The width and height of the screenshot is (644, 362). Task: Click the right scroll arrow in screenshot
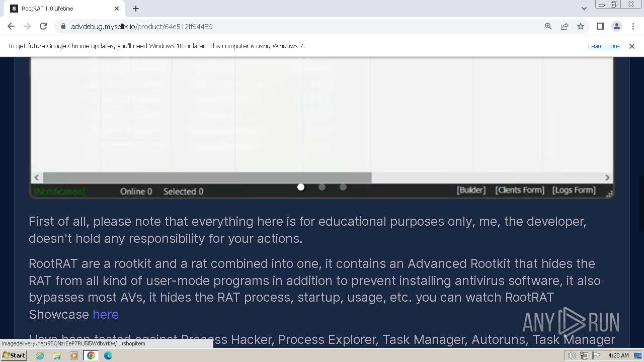pyautogui.click(x=607, y=177)
